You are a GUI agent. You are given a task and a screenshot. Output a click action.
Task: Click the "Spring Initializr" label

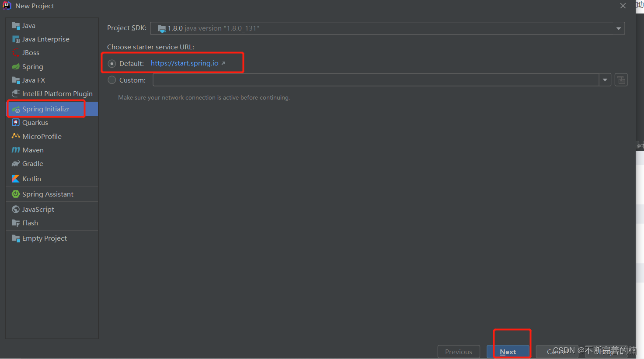pos(46,109)
